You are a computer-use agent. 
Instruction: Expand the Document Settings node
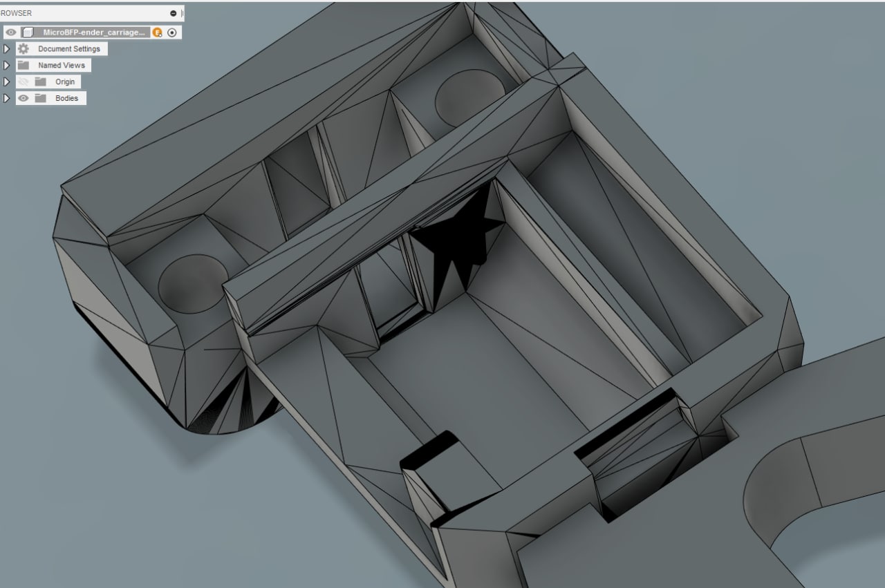tap(7, 49)
